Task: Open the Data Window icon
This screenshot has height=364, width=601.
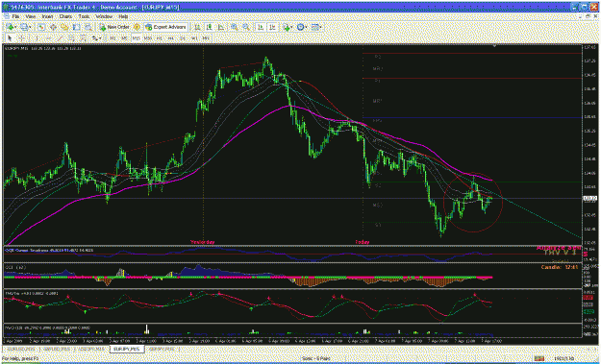Action: point(53,27)
